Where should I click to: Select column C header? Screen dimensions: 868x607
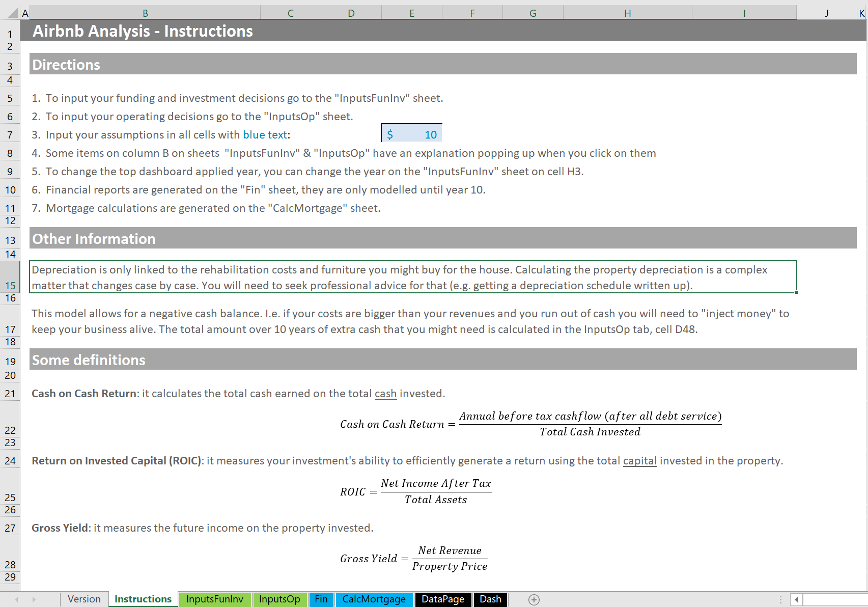click(x=291, y=13)
